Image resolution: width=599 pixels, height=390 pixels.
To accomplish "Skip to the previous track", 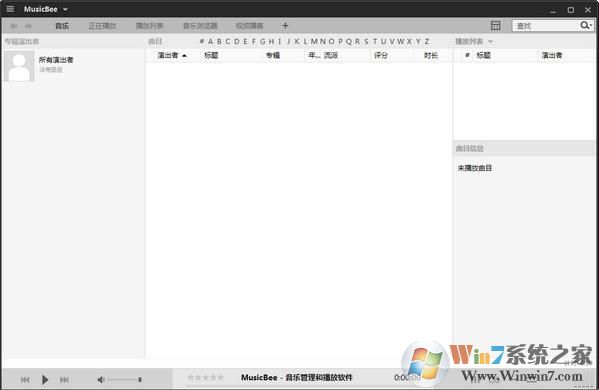I will pos(25,380).
